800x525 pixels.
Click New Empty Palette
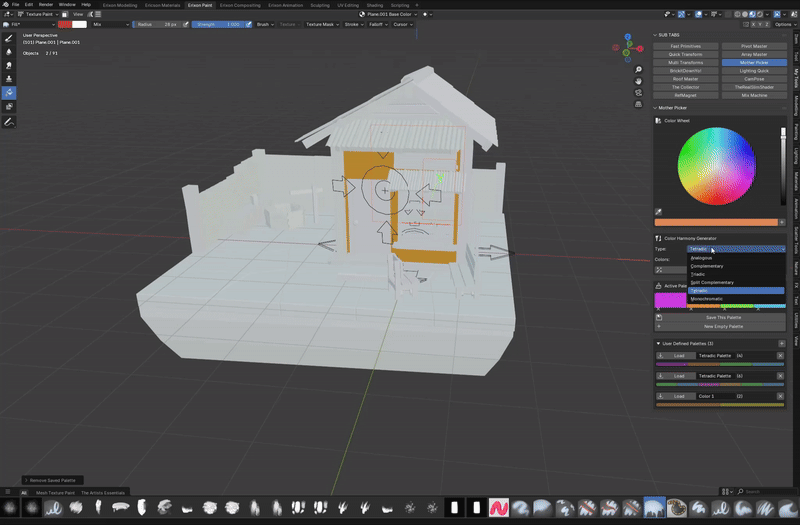click(x=723, y=327)
